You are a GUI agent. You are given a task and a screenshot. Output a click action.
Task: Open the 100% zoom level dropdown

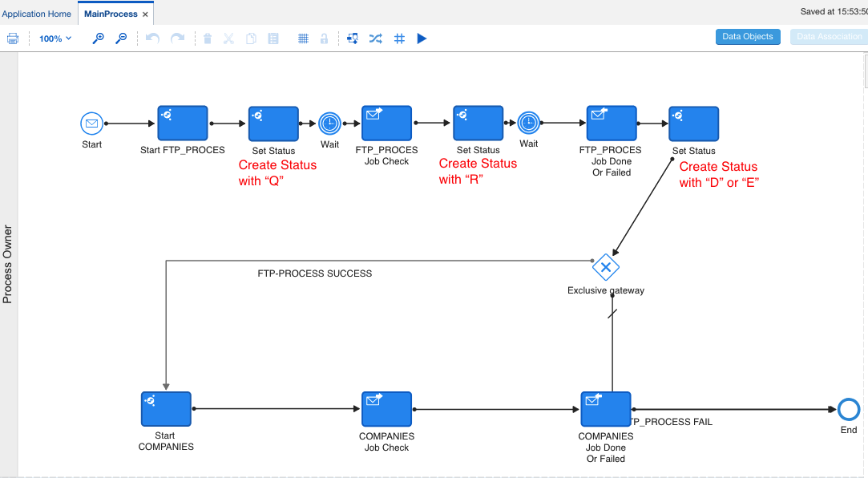(x=55, y=38)
